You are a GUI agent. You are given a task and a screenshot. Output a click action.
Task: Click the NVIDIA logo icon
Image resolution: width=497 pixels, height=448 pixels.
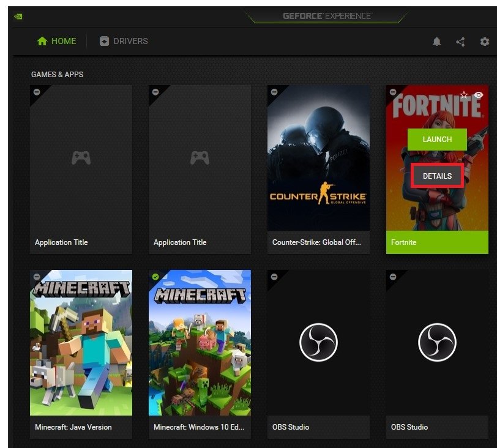click(18, 17)
